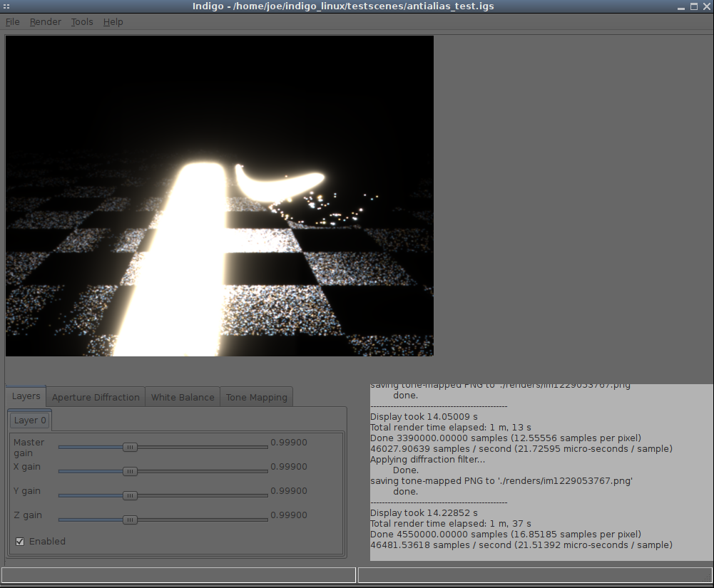Click inside the render log output area
Image resolution: width=714 pixels, height=588 pixels.
click(x=540, y=470)
